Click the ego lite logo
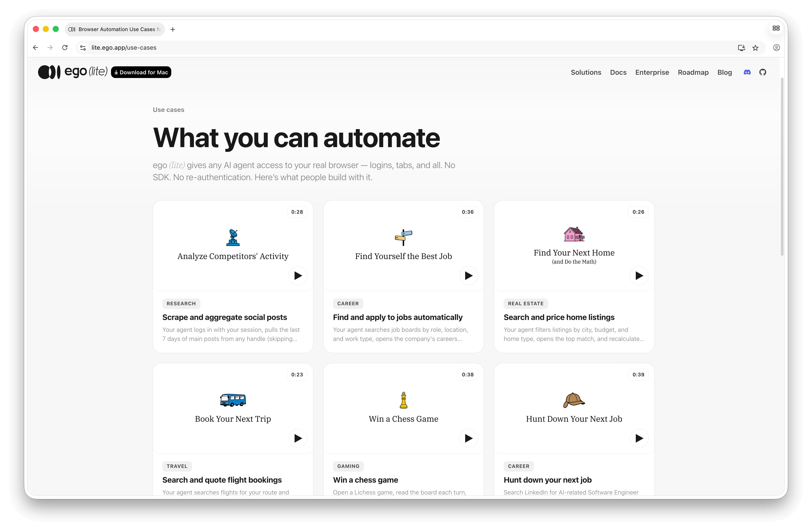The width and height of the screenshot is (812, 531). [73, 72]
